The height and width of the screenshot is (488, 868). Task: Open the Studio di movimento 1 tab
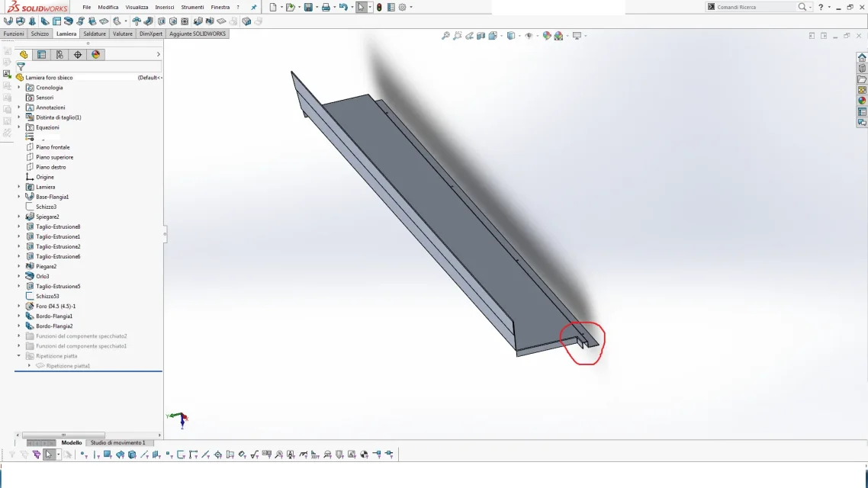click(x=117, y=442)
